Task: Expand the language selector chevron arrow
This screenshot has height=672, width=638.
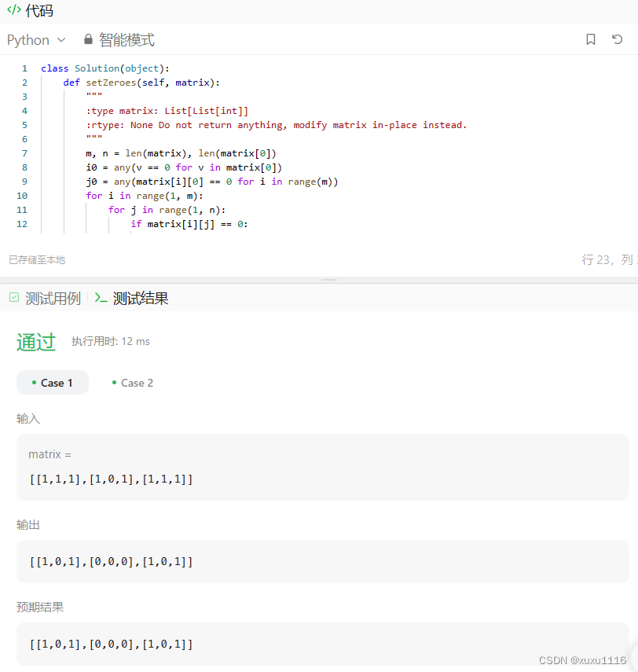Action: [61, 40]
